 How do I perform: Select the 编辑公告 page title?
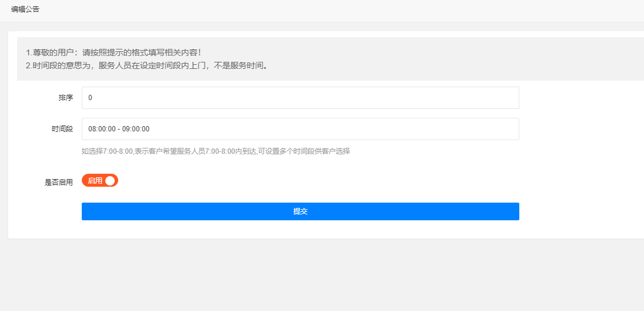(25, 9)
